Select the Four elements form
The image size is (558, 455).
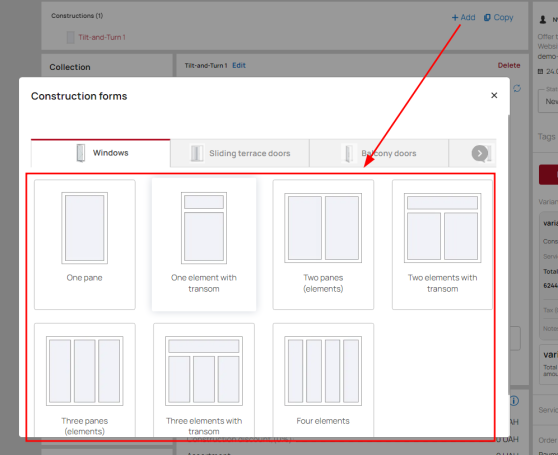pyautogui.click(x=323, y=380)
